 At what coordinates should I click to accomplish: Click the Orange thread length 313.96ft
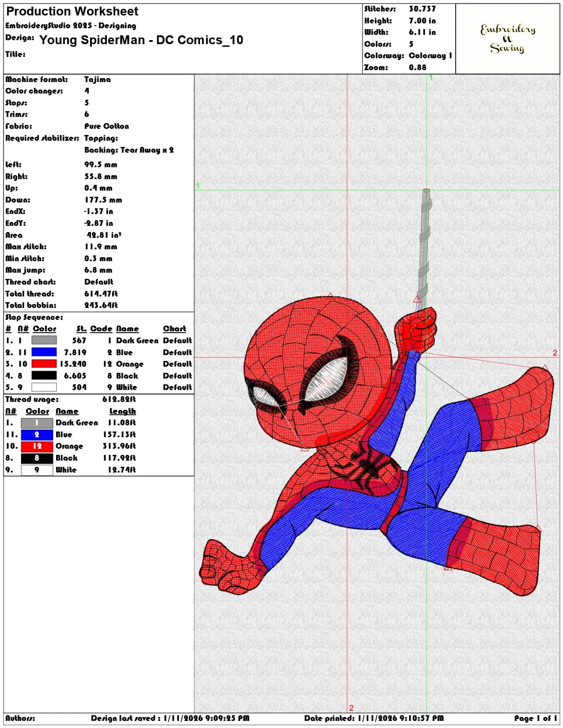[x=119, y=446]
